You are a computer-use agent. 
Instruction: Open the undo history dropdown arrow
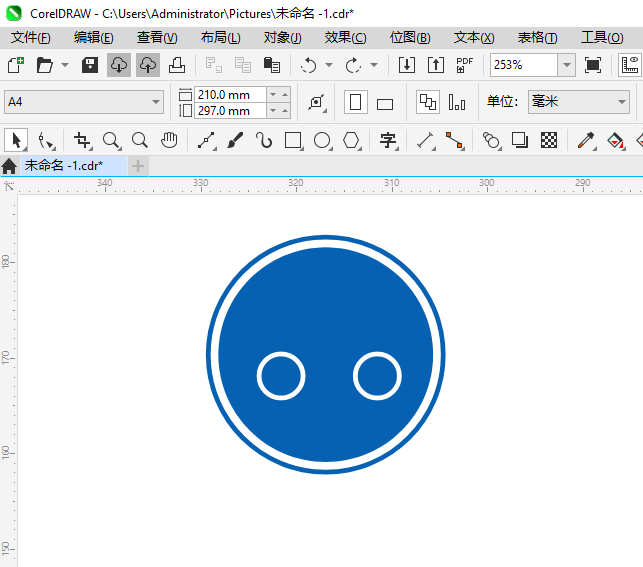[329, 65]
